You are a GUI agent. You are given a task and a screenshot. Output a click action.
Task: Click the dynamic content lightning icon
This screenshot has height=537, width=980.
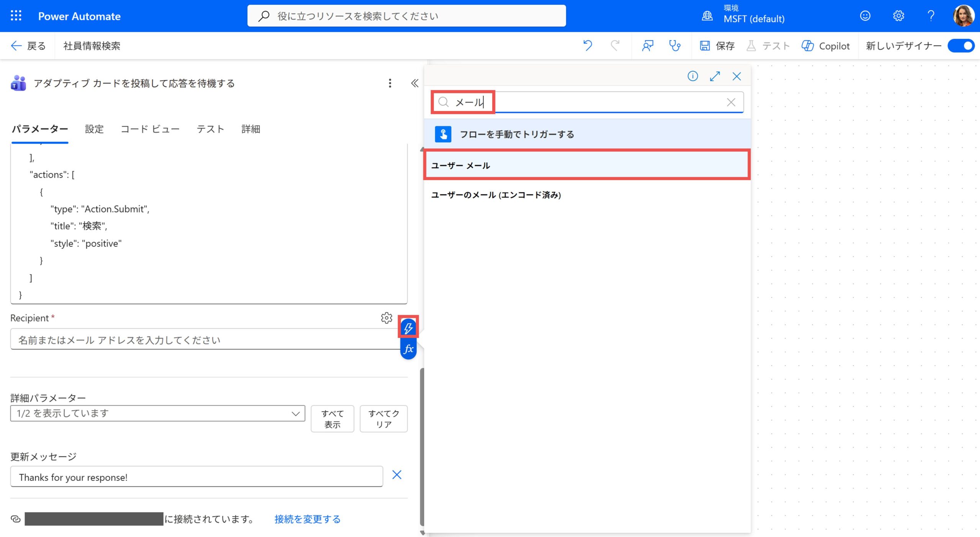408,327
